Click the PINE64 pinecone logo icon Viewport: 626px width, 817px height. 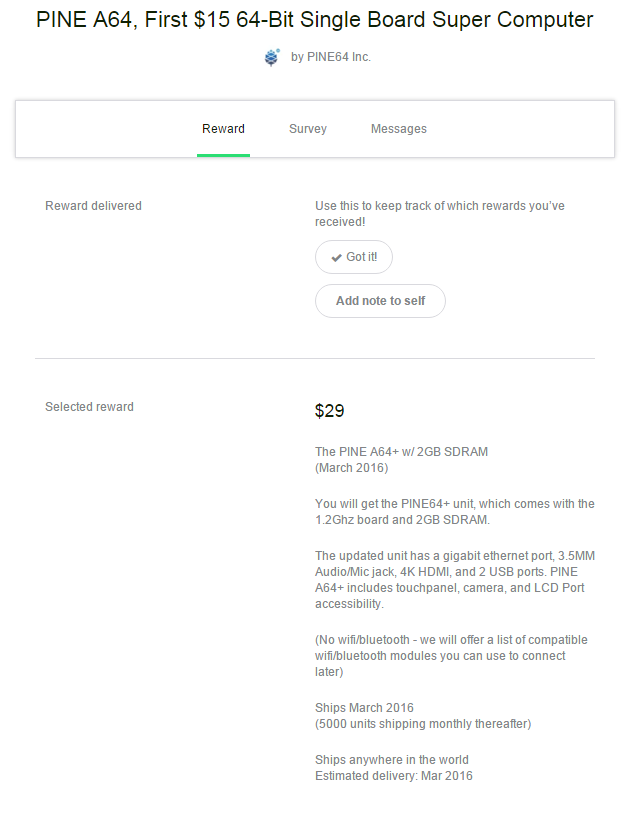pos(272,58)
